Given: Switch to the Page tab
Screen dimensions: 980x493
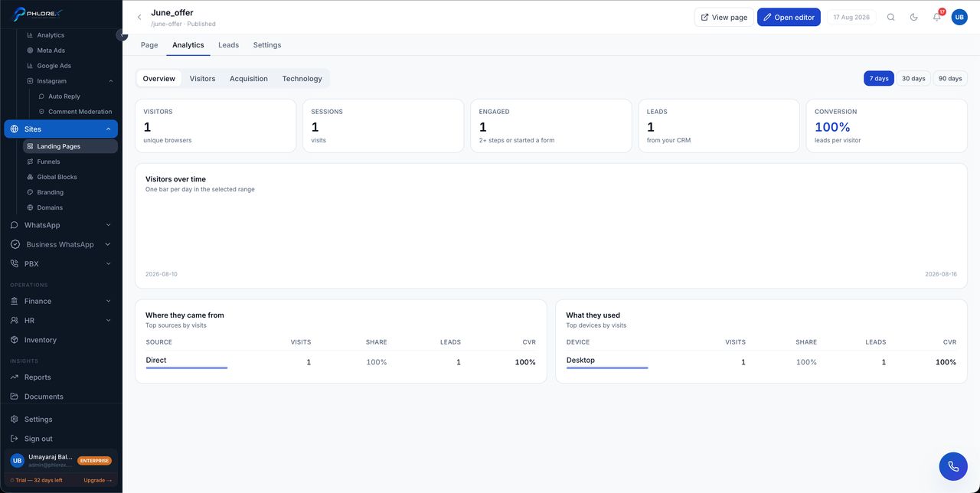Looking at the screenshot, I should click(149, 45).
